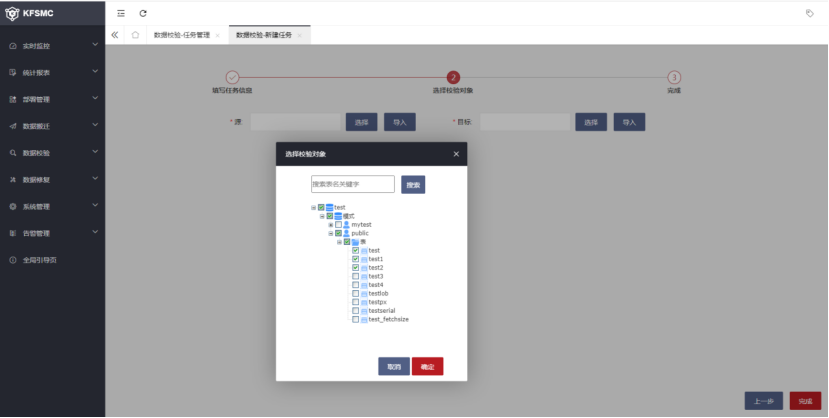Click the 导入 button next to 目标 field
The image size is (829, 418).
pos(629,122)
